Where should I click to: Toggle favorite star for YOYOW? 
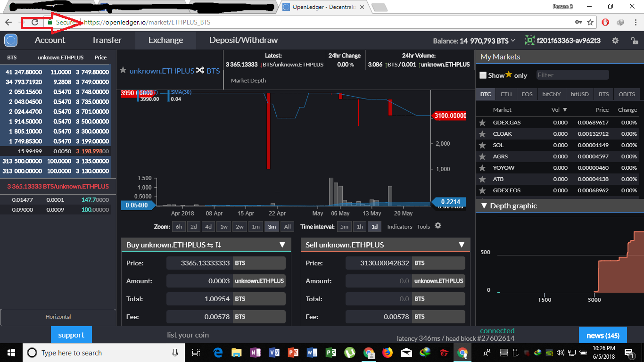pos(482,168)
